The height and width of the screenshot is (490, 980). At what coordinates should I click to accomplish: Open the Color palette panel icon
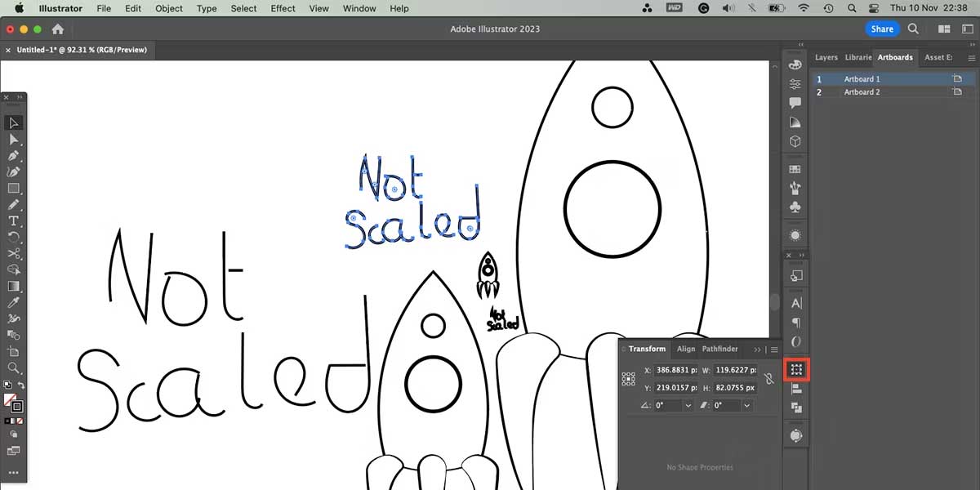[795, 65]
